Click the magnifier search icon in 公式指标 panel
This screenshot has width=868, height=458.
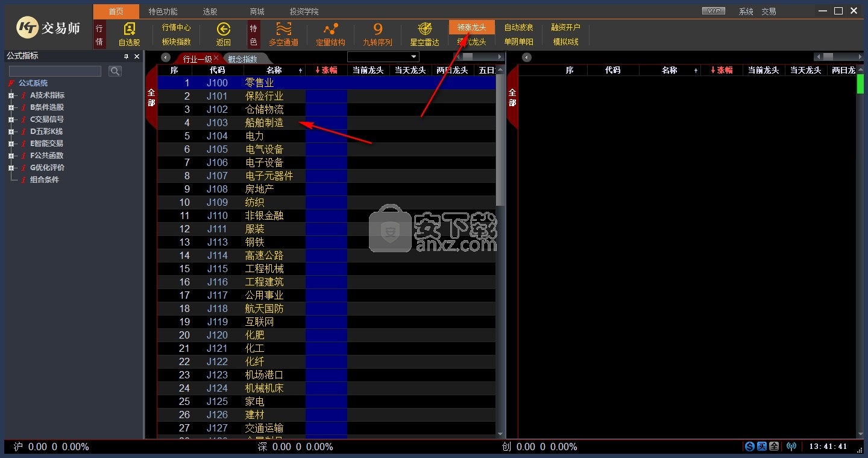click(115, 71)
